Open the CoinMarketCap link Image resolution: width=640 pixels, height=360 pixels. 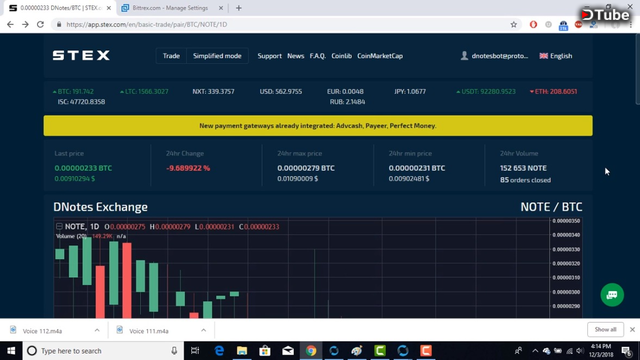[x=380, y=56]
